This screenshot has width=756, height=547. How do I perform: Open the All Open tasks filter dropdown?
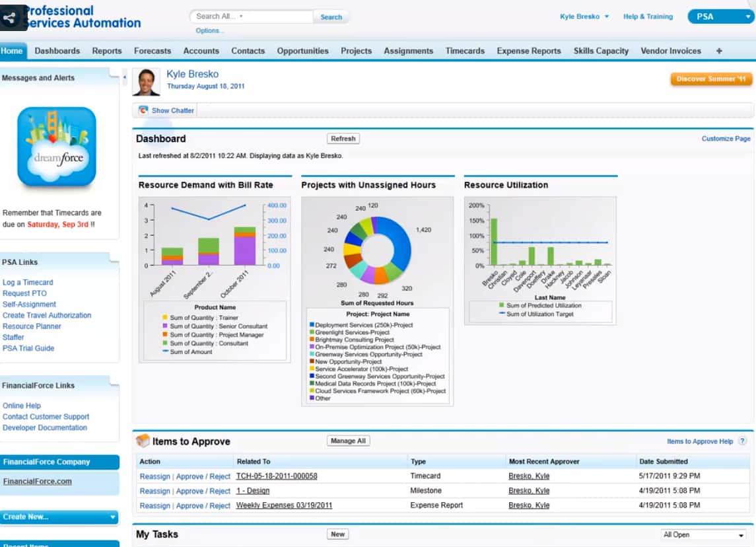(703, 534)
